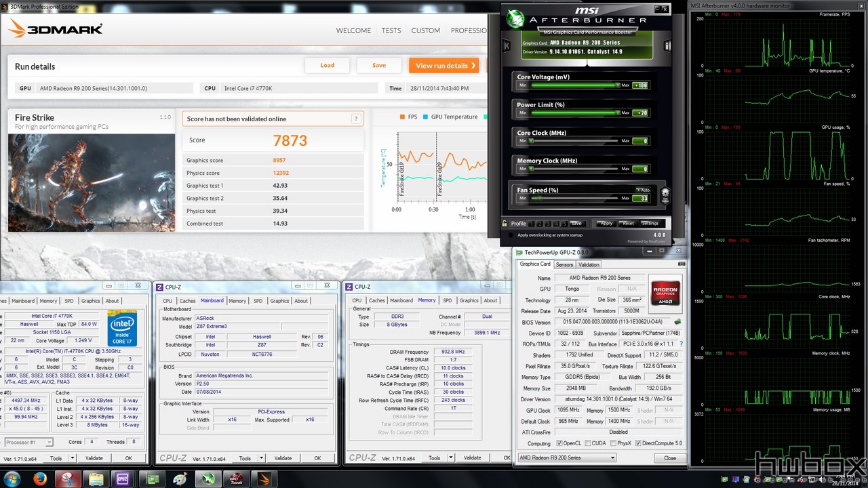Click the Radeon Graphics logo in GPU-Z

click(x=665, y=292)
